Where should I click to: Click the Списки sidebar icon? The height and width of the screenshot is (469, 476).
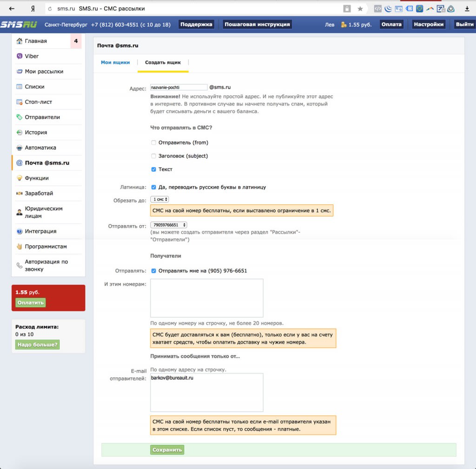(20, 87)
